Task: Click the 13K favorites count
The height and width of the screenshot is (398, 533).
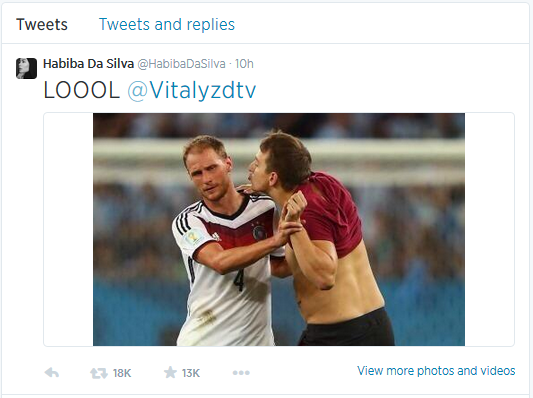Action: click(x=191, y=373)
